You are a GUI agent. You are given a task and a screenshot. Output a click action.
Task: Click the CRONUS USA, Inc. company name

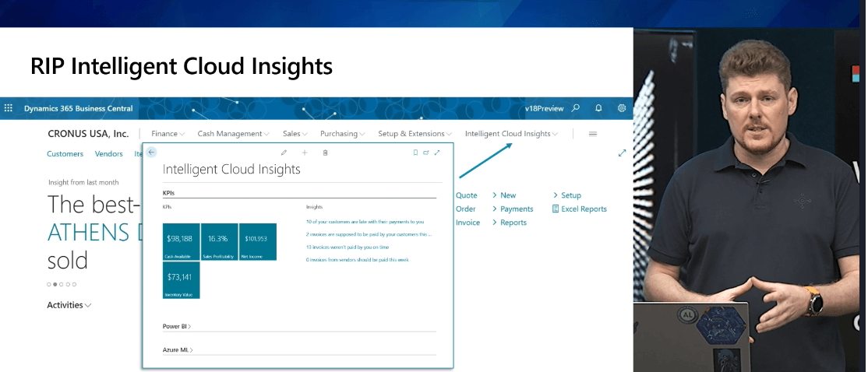click(88, 134)
